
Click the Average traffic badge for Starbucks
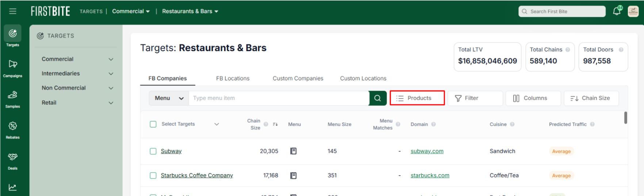pos(561,176)
